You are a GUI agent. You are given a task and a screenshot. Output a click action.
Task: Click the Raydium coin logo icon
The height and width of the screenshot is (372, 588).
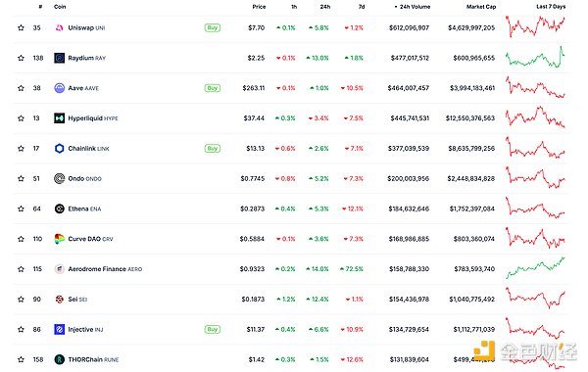[59, 58]
